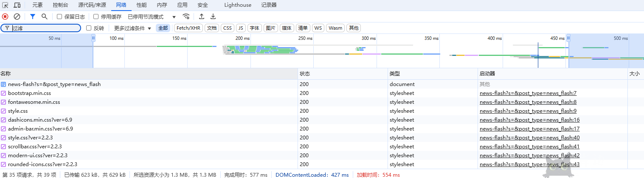644x178 pixels.
Task: Import HAR file upload icon
Action: [202, 17]
